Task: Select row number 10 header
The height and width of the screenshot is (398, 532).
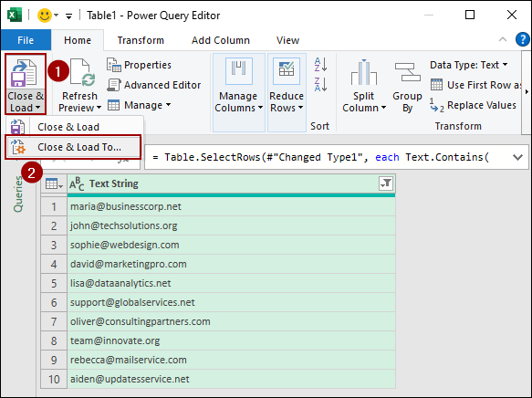Action: [54, 379]
